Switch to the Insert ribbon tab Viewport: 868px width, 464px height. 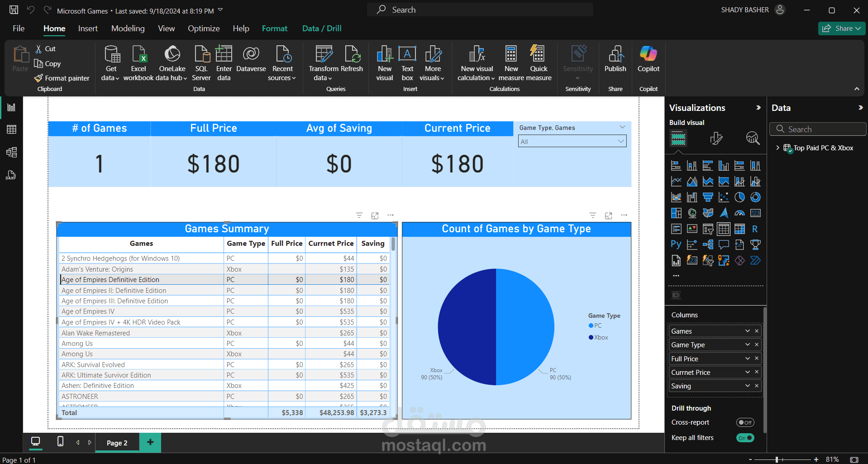[88, 29]
